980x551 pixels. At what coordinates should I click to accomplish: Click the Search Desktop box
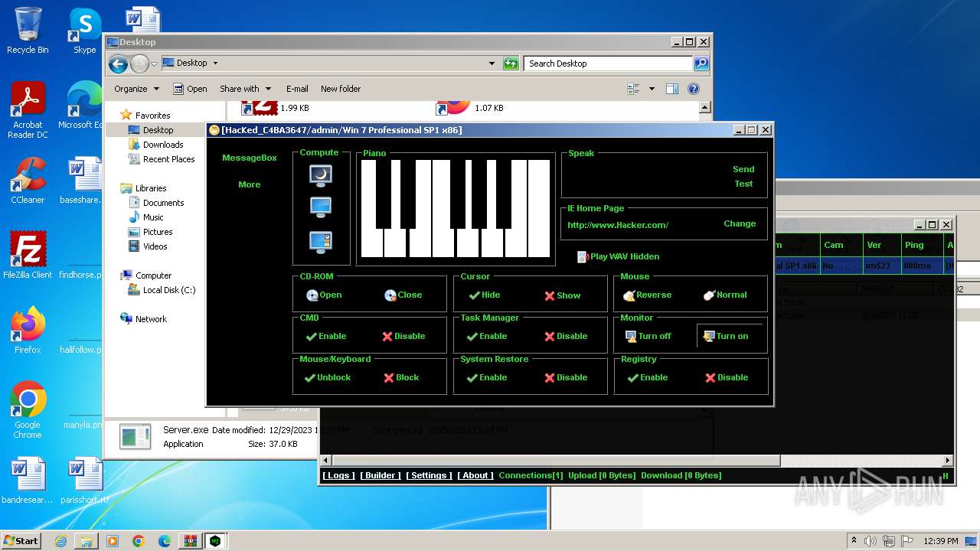[x=609, y=64]
